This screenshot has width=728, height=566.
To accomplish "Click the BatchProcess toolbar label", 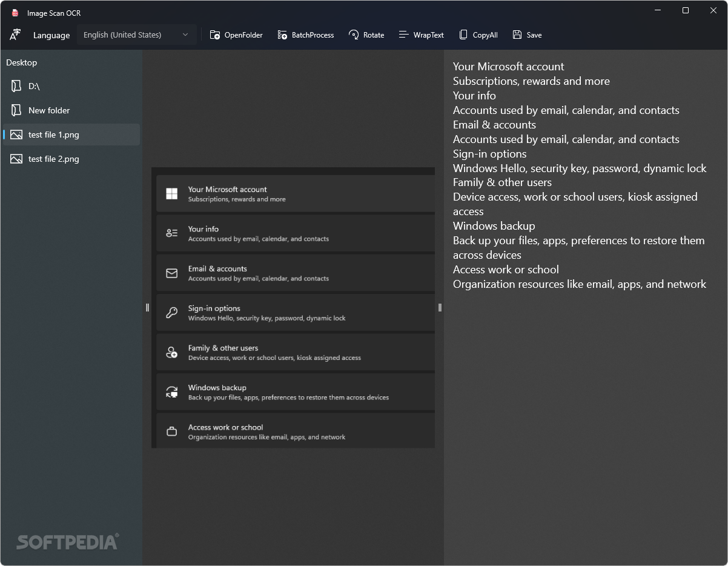I will click(x=313, y=35).
